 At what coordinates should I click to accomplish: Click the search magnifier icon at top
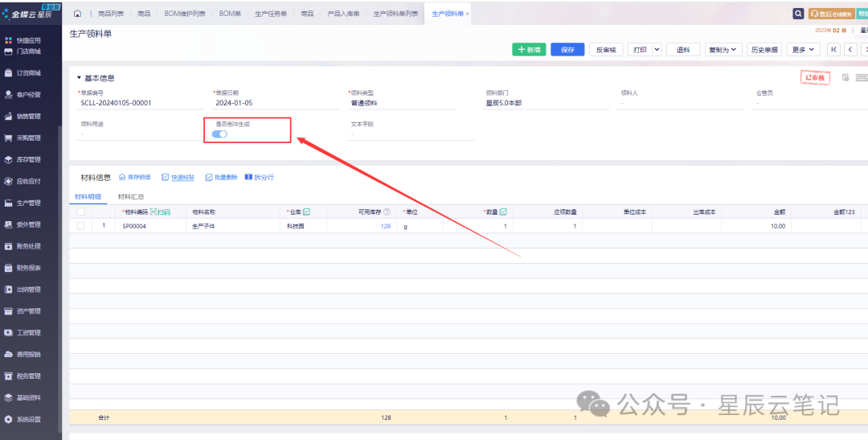pos(798,14)
